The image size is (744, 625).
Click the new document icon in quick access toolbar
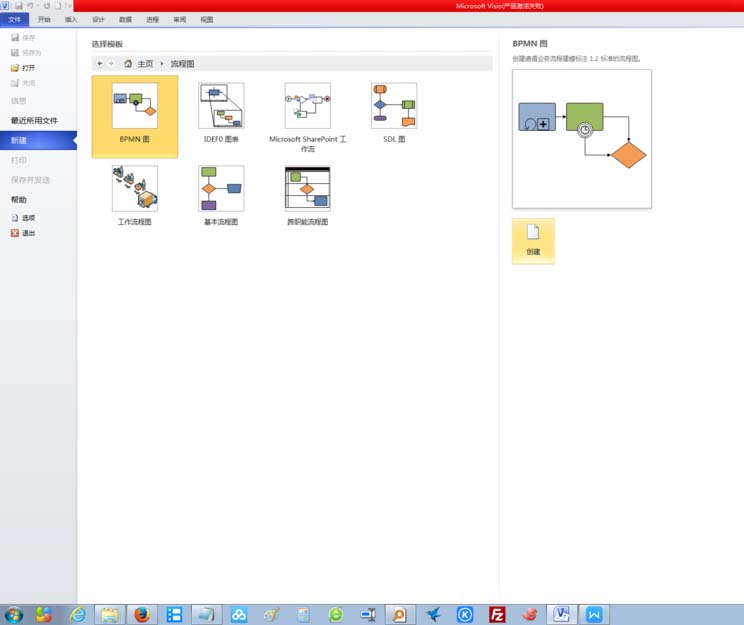click(58, 6)
